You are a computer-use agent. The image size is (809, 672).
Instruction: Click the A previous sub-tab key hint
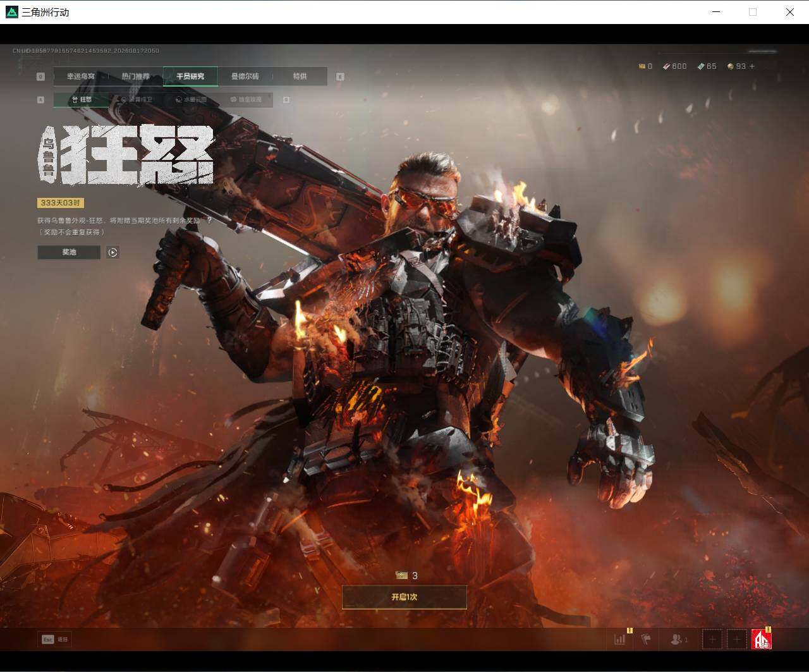point(40,99)
